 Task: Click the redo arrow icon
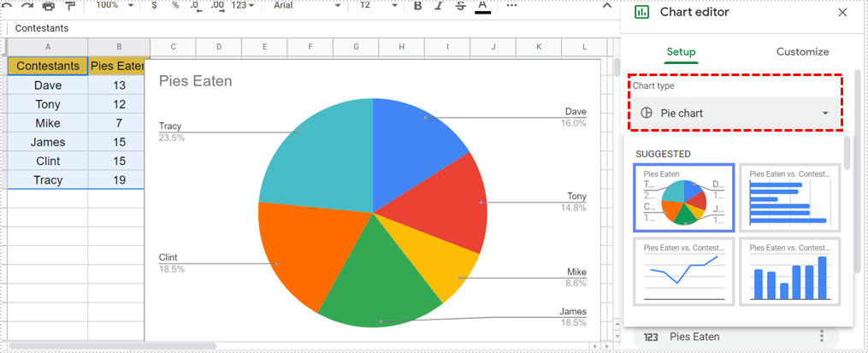pyautogui.click(x=27, y=5)
